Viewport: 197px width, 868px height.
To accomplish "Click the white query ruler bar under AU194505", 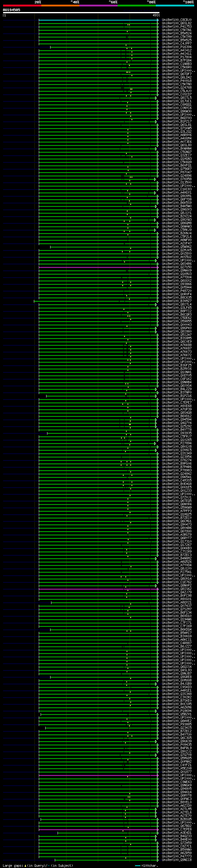I will tap(81, 12).
